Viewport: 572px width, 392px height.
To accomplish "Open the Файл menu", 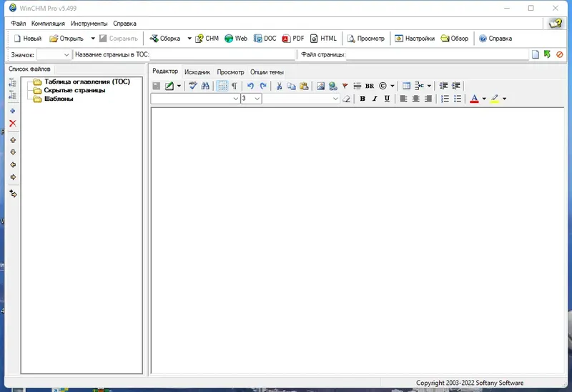I will [19, 24].
